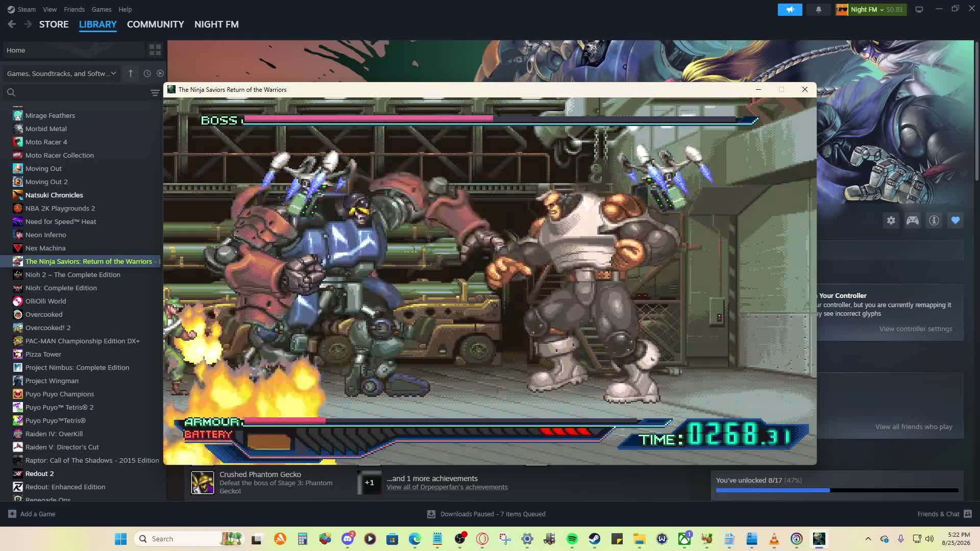Screen dimensions: 980x551
Task: Expand the Games, Soundtracks, and Software filter
Action: pyautogui.click(x=61, y=73)
